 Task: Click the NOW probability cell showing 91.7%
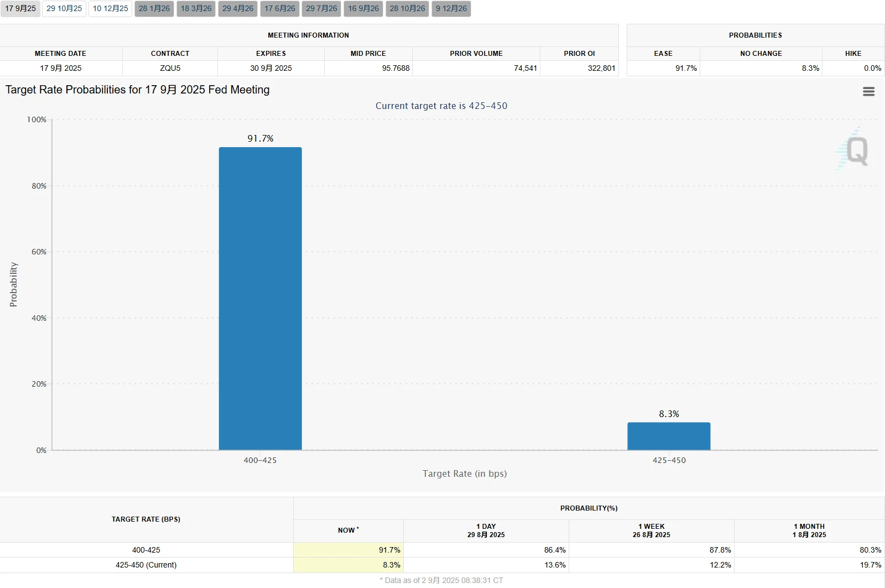[x=348, y=550]
